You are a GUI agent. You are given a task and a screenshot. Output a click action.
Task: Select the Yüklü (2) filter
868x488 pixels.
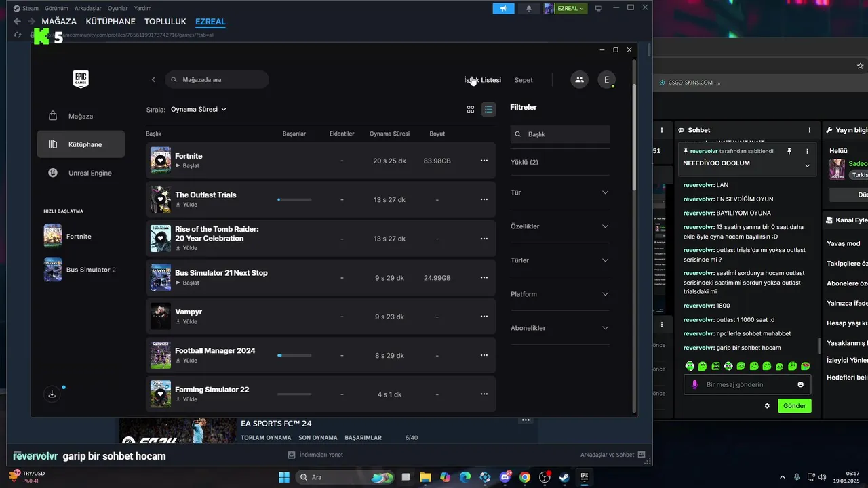pyautogui.click(x=524, y=162)
